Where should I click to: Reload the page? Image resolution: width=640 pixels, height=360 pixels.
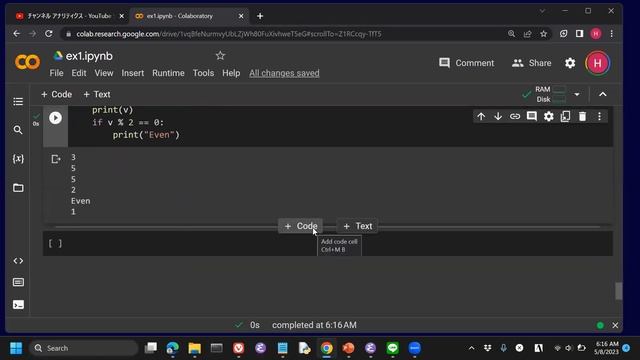pyautogui.click(x=49, y=34)
